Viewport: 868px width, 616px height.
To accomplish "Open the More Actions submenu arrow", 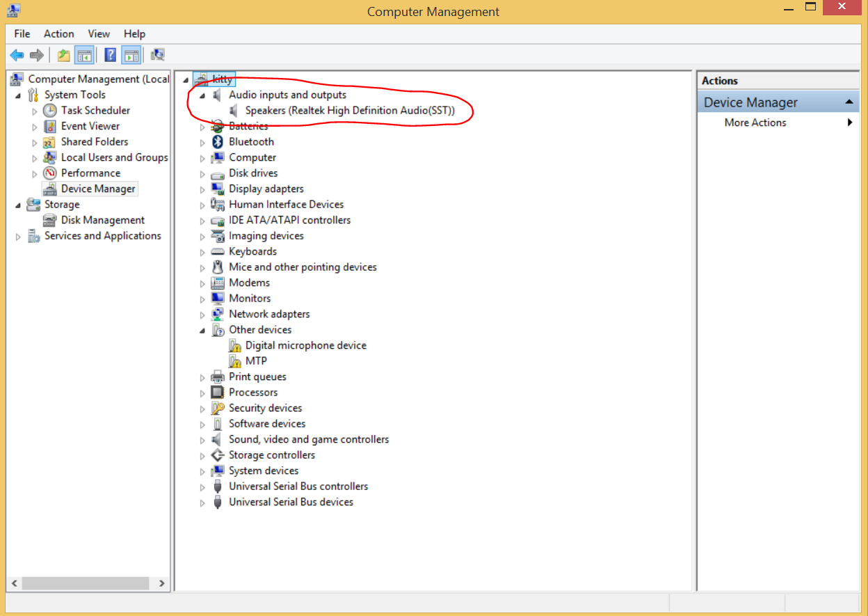I will tap(850, 123).
